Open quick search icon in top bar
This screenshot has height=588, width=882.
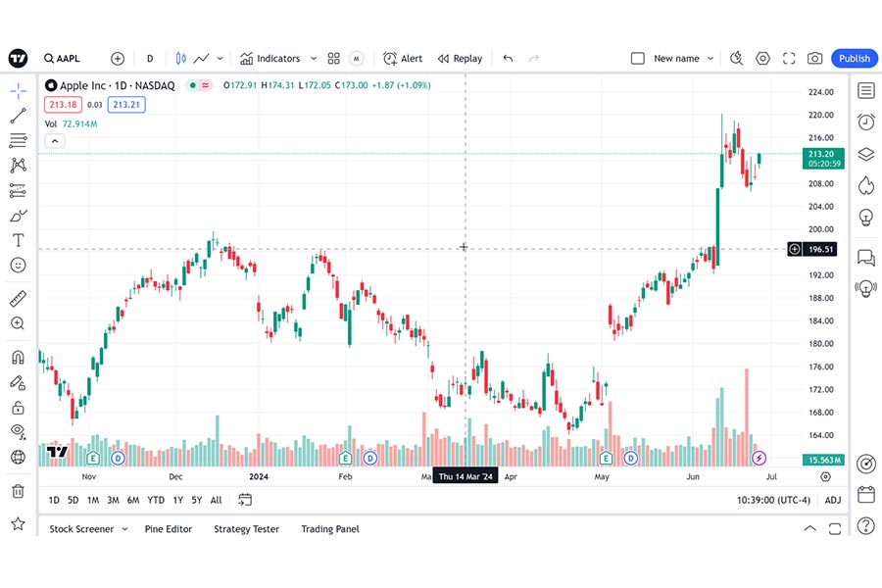(736, 59)
